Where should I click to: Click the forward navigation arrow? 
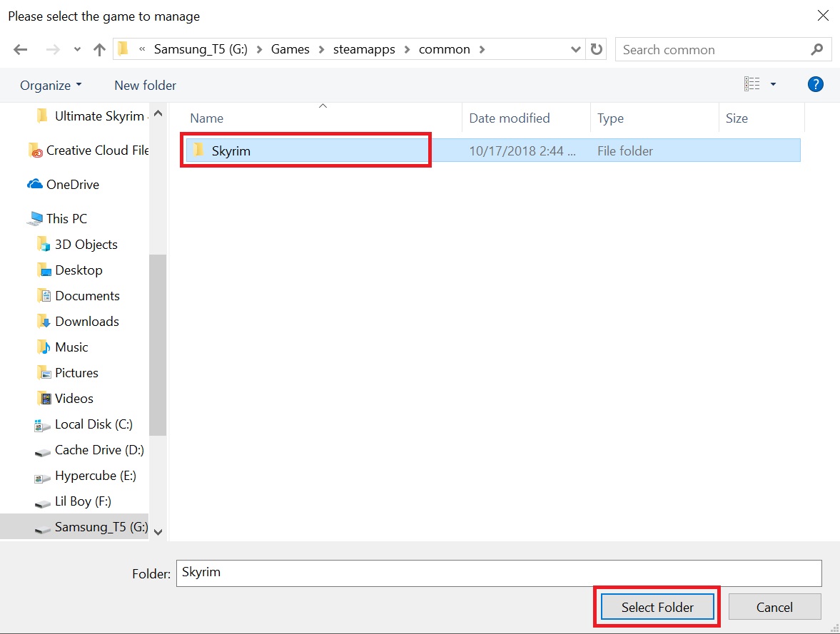53,50
